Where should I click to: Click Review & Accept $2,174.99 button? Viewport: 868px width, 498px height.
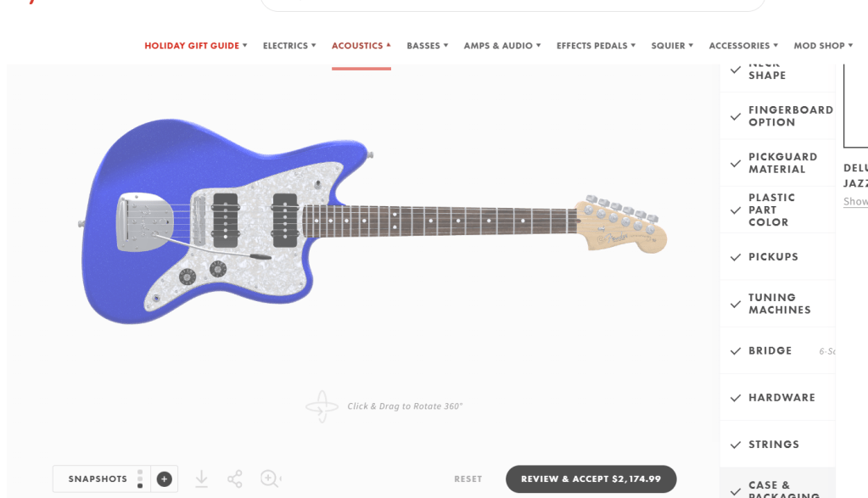pos(591,479)
